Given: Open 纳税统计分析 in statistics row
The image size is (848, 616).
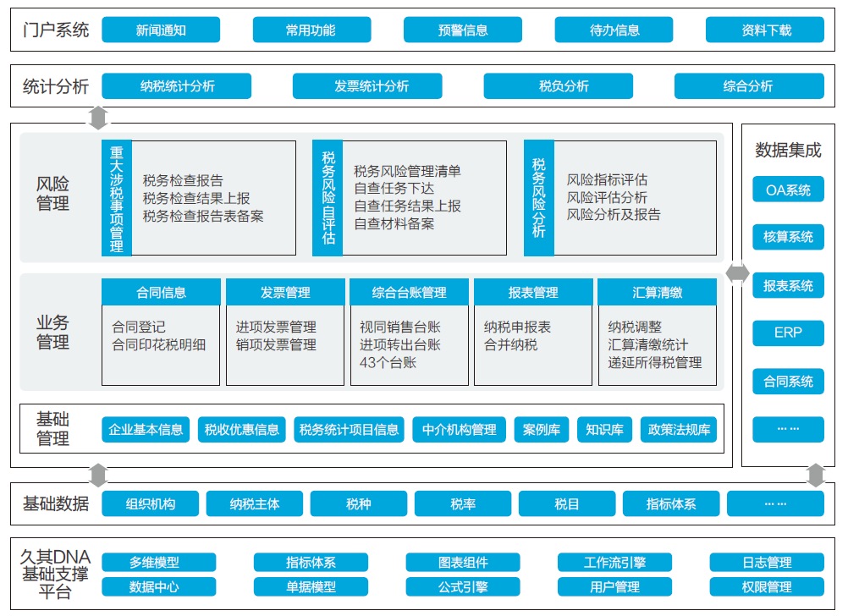Looking at the screenshot, I should [177, 86].
